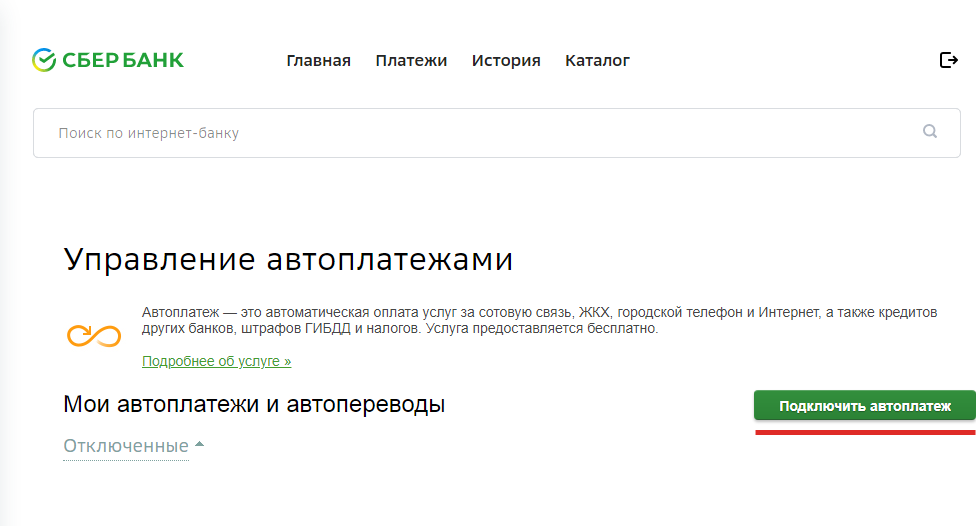Image resolution: width=976 pixels, height=526 pixels.
Task: Collapse the Отключенные section
Action: [134, 446]
